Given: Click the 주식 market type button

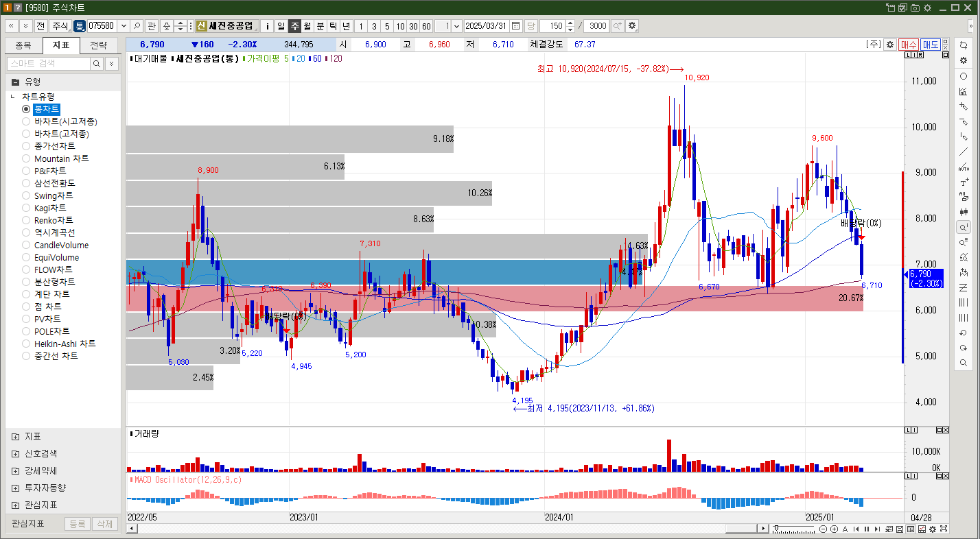Looking at the screenshot, I should coord(60,26).
